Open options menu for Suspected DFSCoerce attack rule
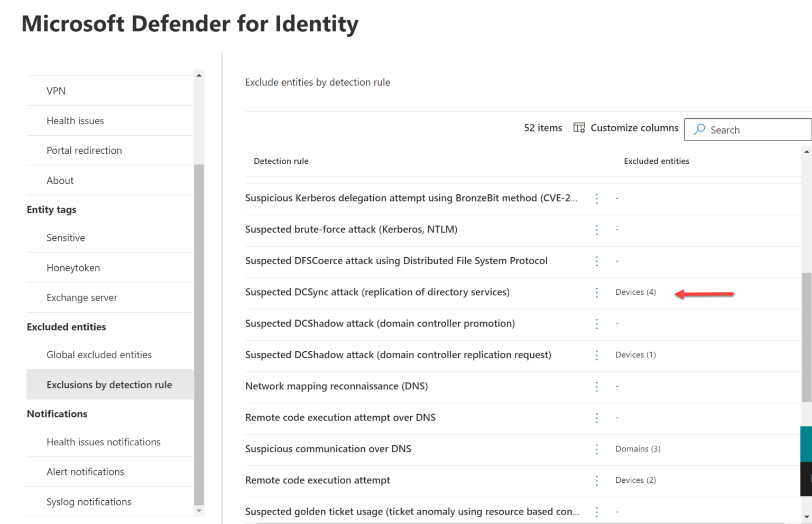Image resolution: width=812 pixels, height=524 pixels. [x=597, y=260]
